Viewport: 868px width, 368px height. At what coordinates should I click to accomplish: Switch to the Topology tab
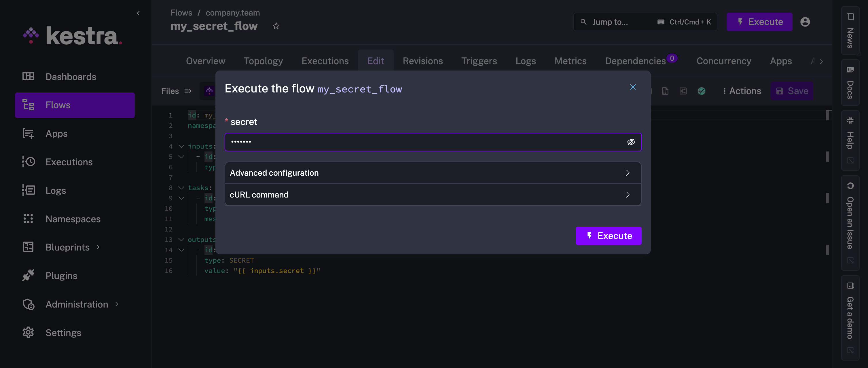click(264, 60)
